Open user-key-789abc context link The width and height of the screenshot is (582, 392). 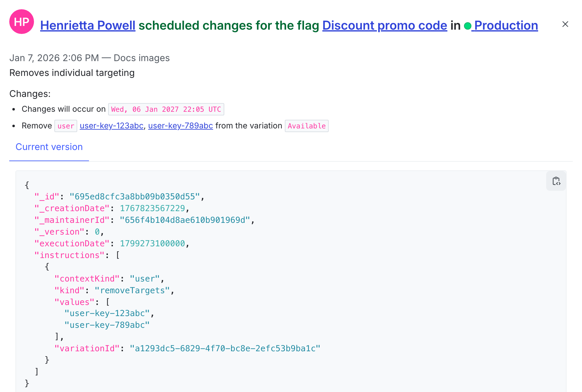[180, 126]
